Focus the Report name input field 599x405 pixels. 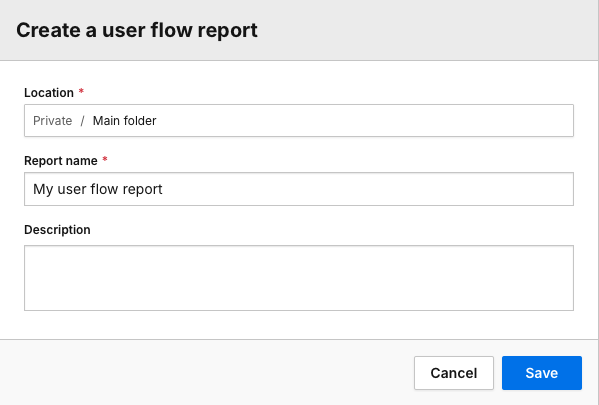click(299, 189)
